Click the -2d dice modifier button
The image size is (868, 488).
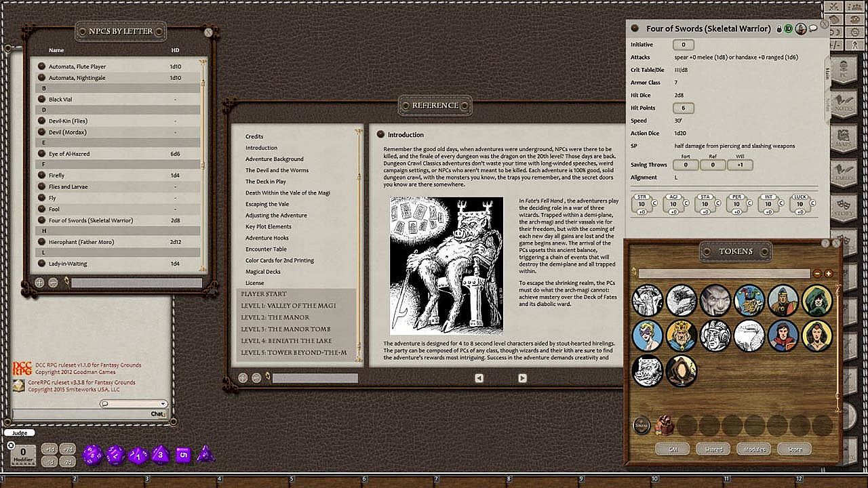pyautogui.click(x=68, y=461)
